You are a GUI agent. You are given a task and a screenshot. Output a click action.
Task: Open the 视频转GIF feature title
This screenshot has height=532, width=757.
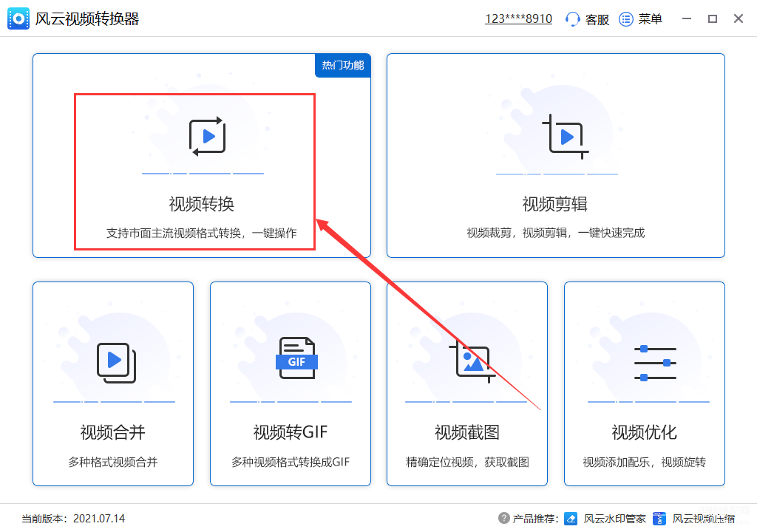[291, 432]
